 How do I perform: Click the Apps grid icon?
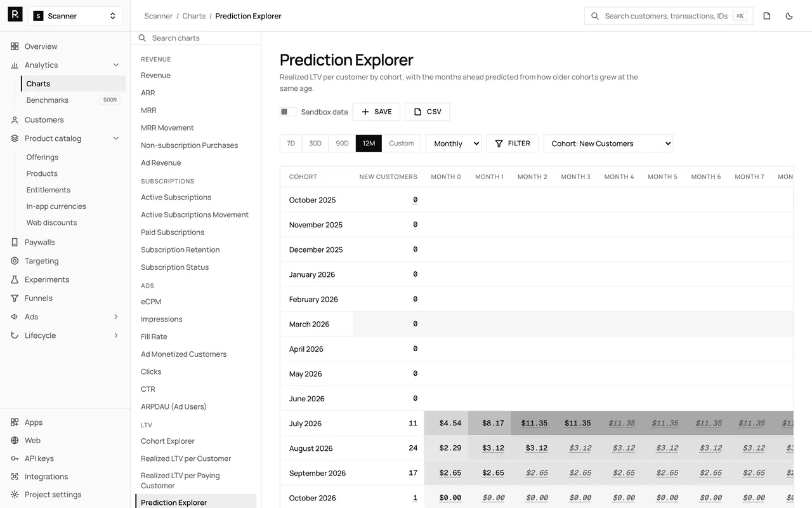click(x=15, y=422)
